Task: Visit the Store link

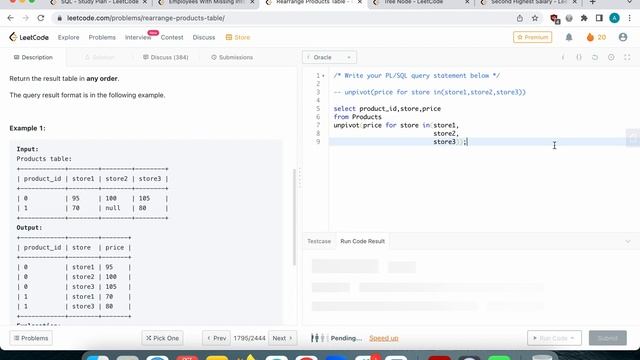Action: coord(238,37)
